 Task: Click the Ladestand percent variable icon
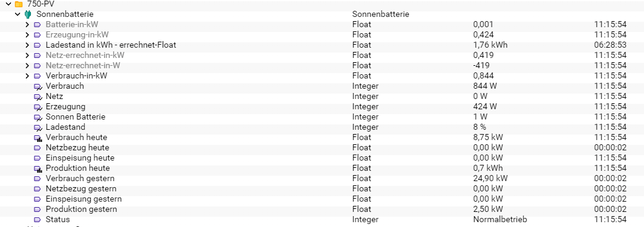37,127
